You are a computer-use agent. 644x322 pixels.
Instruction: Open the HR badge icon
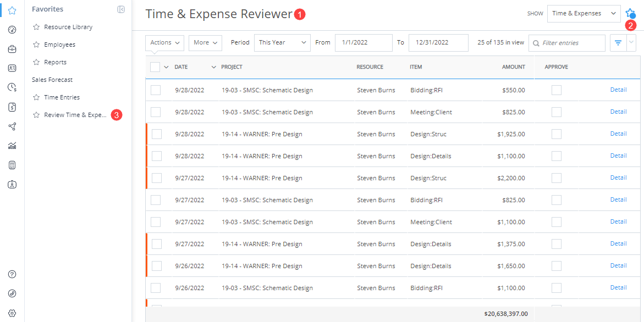click(12, 185)
